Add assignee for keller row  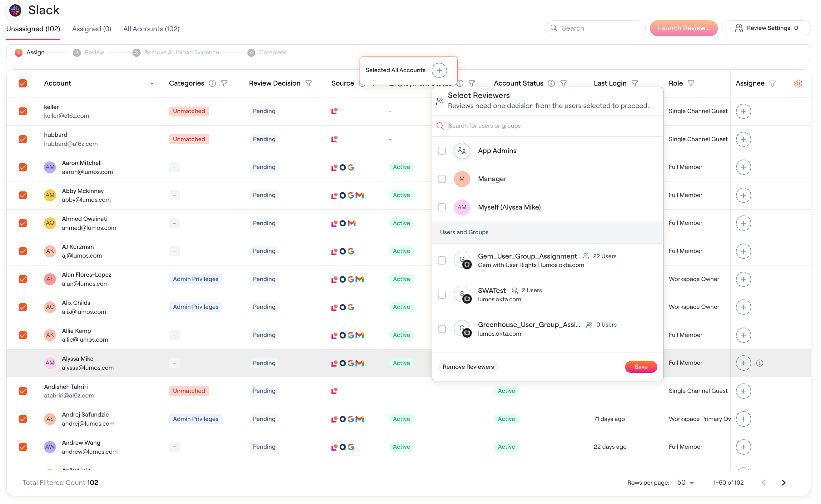[743, 111]
